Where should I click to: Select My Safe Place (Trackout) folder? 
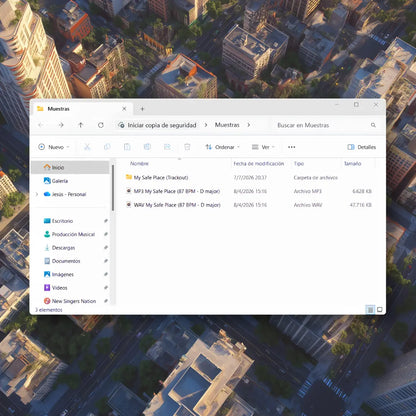(x=248, y=178)
